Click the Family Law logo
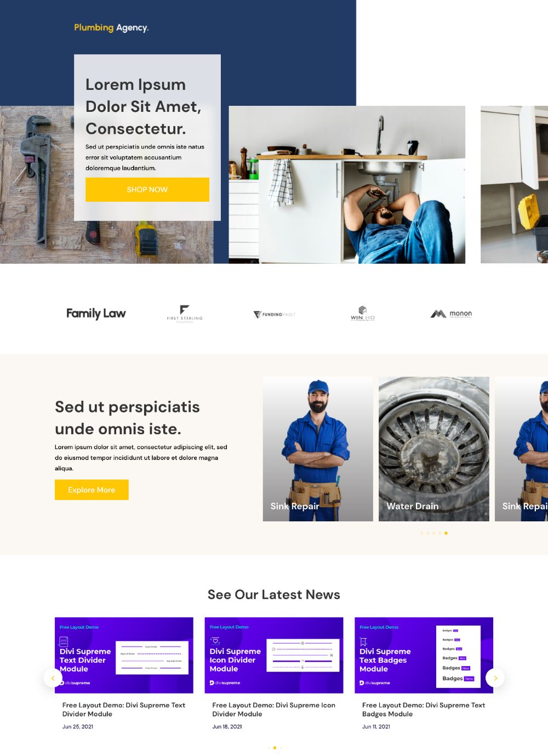 (x=96, y=314)
